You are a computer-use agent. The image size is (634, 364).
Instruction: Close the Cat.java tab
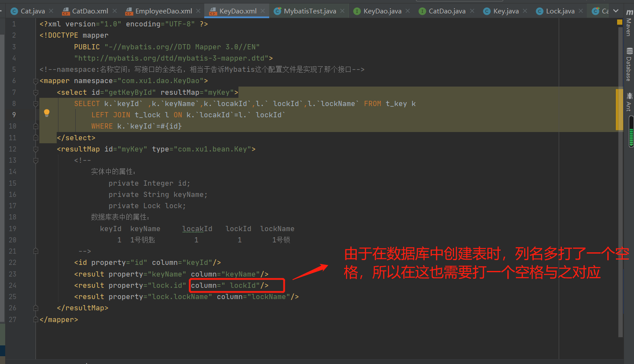click(x=51, y=11)
